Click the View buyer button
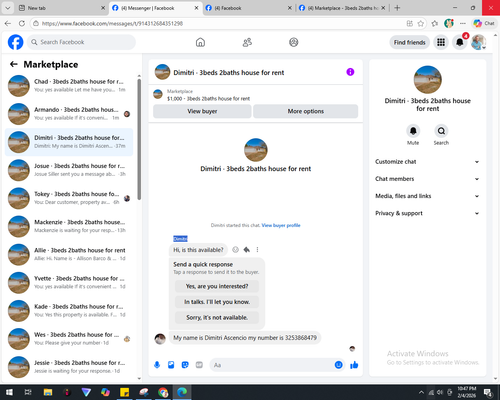Image resolution: width=500 pixels, height=400 pixels. [x=202, y=111]
